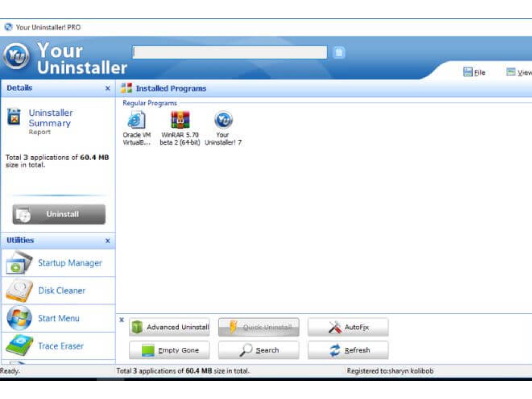The width and height of the screenshot is (532, 399).
Task: Open Trace Eraser utility
Action: coord(61,346)
